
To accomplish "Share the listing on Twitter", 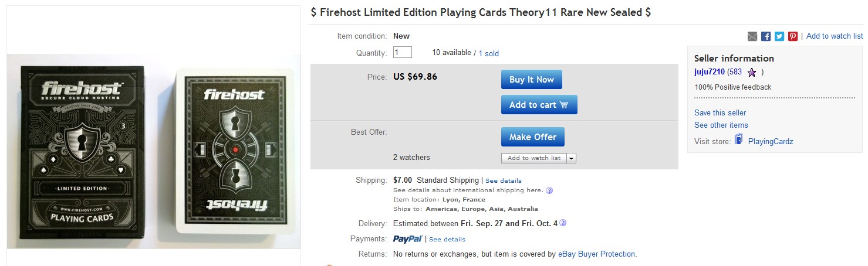I will click(779, 36).
